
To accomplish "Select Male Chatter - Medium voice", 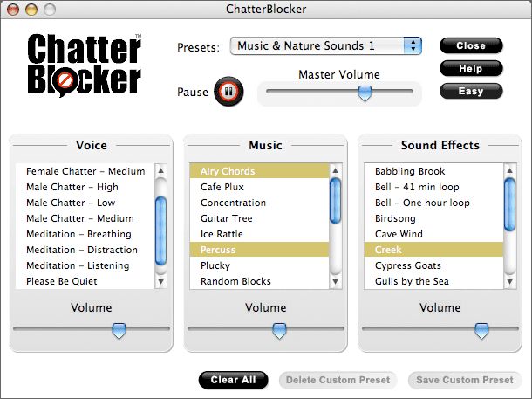I will [85, 218].
